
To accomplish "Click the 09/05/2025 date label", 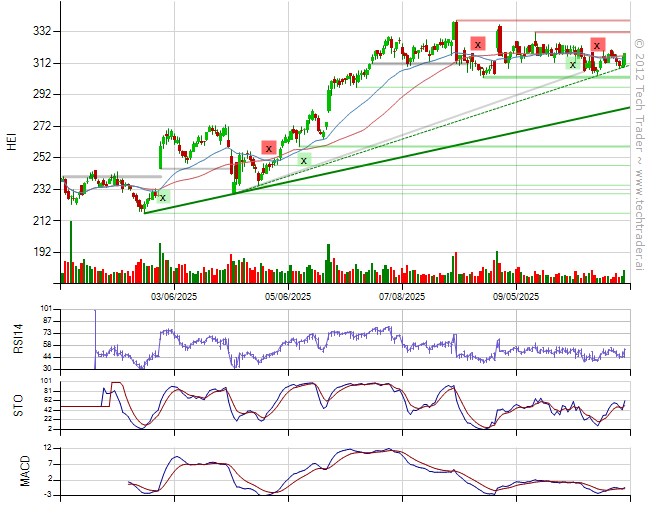I will point(515,297).
